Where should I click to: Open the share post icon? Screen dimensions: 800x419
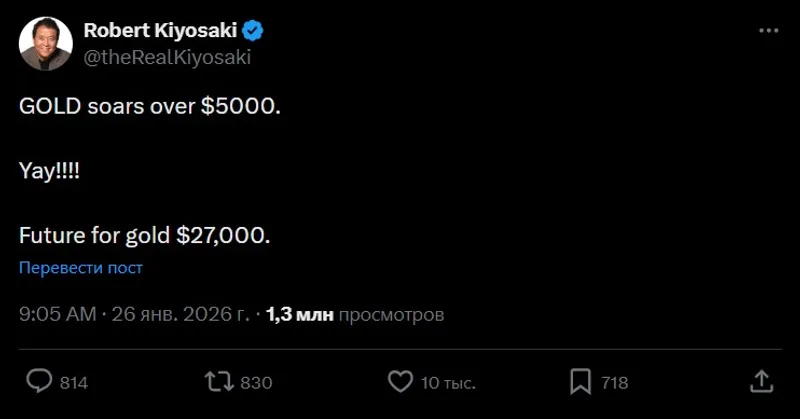(x=760, y=381)
